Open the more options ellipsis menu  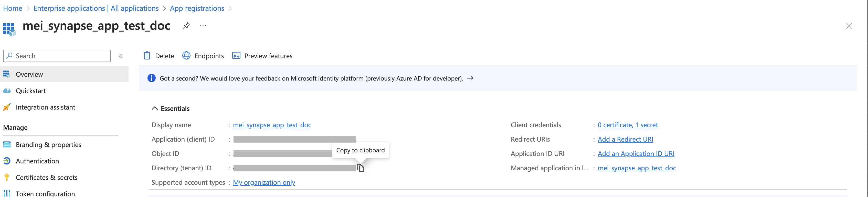coord(203,26)
